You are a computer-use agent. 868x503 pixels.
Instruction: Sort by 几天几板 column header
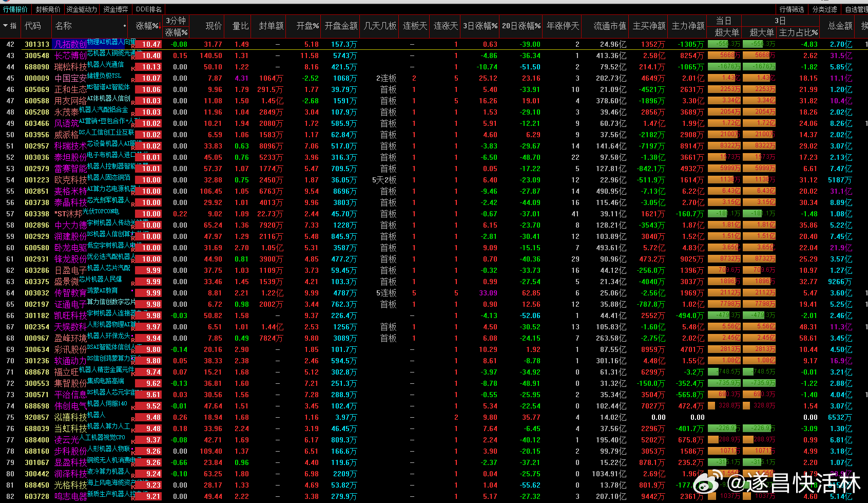pos(380,26)
